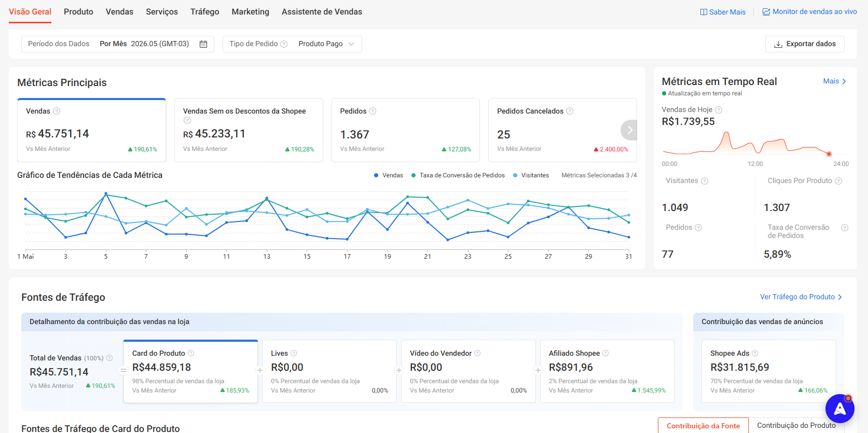The height and width of the screenshot is (433, 868).
Task: Open the Ver Tráfego do Produto link
Action: [x=801, y=297]
